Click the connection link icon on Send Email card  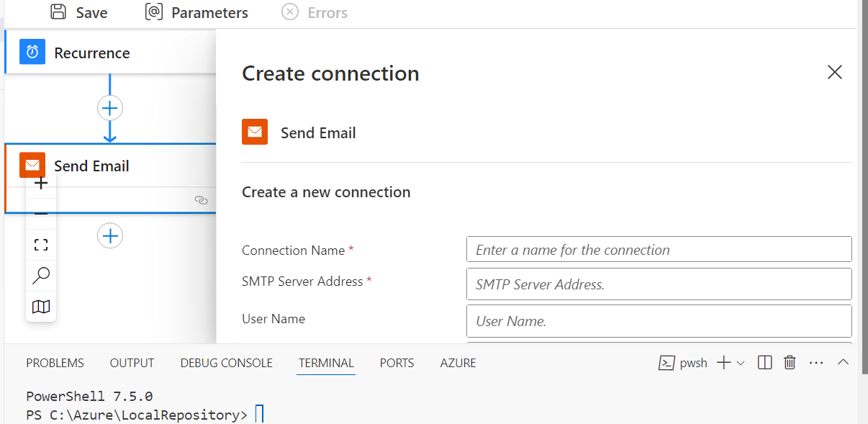pyautogui.click(x=201, y=200)
